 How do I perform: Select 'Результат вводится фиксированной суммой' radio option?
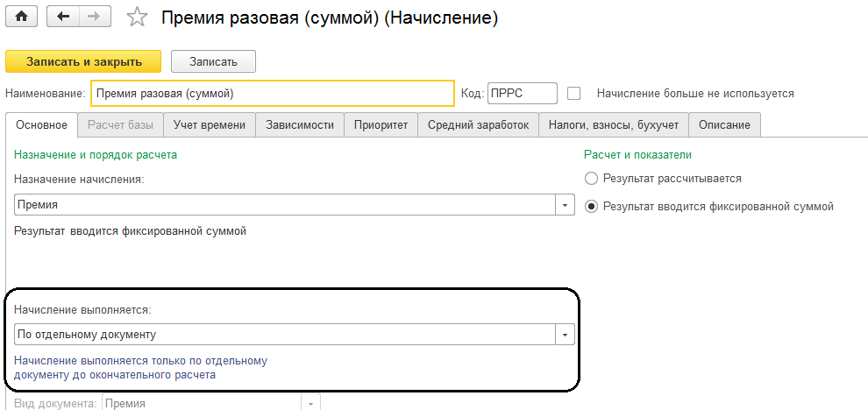(x=591, y=207)
